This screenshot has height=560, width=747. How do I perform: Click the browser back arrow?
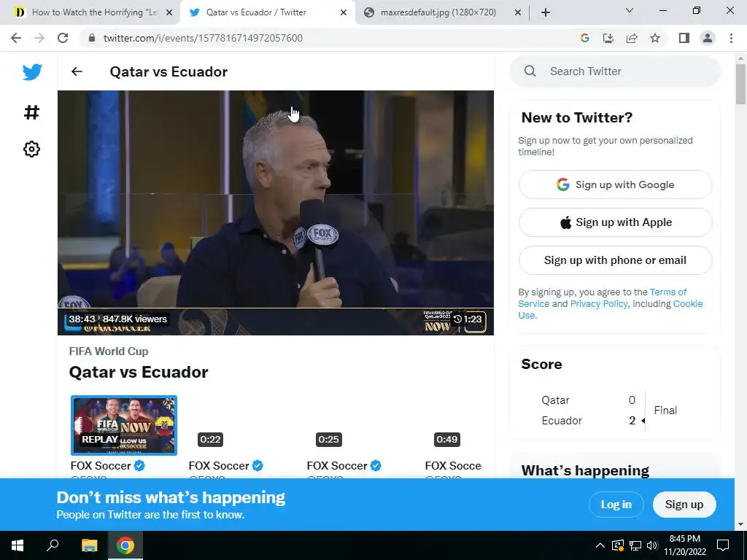coord(16,38)
